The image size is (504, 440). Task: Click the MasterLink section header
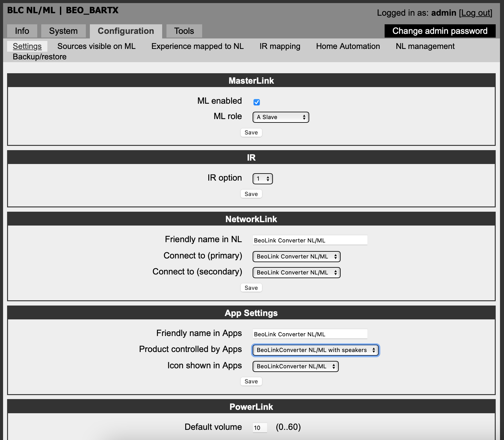click(251, 81)
